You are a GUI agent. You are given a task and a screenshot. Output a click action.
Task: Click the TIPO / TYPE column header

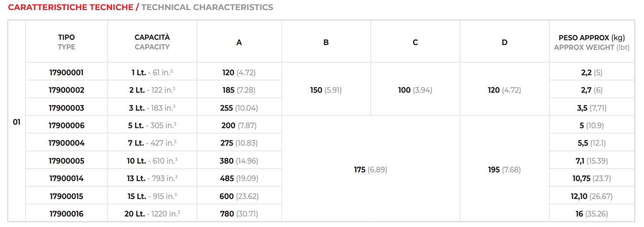click(66, 42)
